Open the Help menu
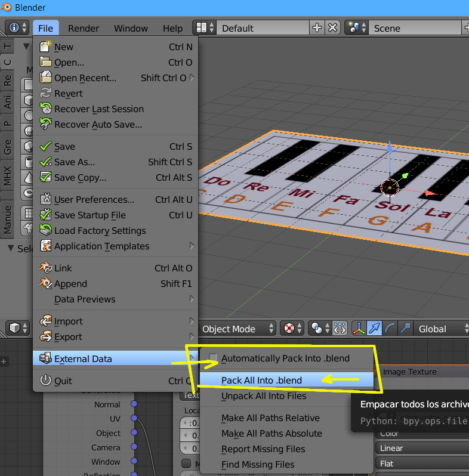The image size is (469, 476). click(173, 28)
